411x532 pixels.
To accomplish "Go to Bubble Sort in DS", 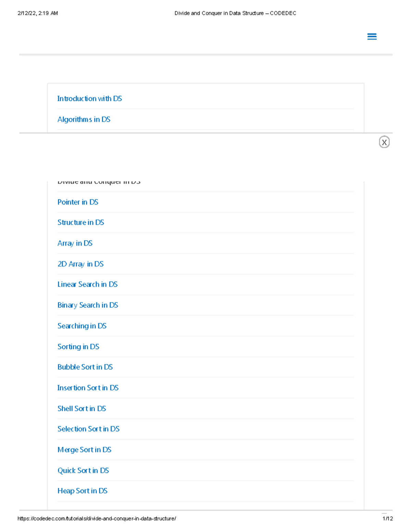I will click(x=85, y=367).
